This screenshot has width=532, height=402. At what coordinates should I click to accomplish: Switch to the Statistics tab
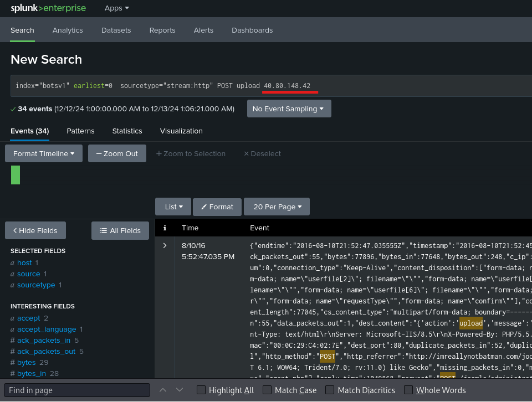[x=127, y=131]
